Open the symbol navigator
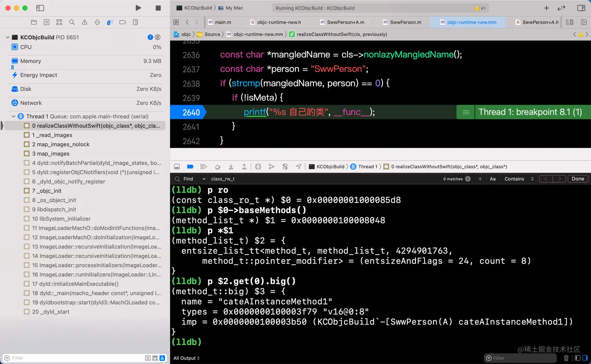Screen dimensions: 591x364 [59, 22]
